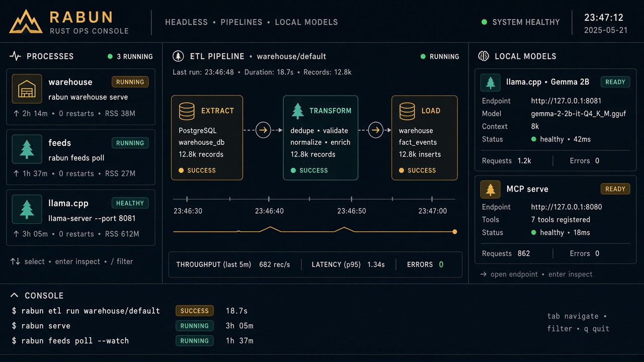Click the 3 RUNNING processes indicator
Viewport: 644px width, 362px height.
(x=130, y=57)
